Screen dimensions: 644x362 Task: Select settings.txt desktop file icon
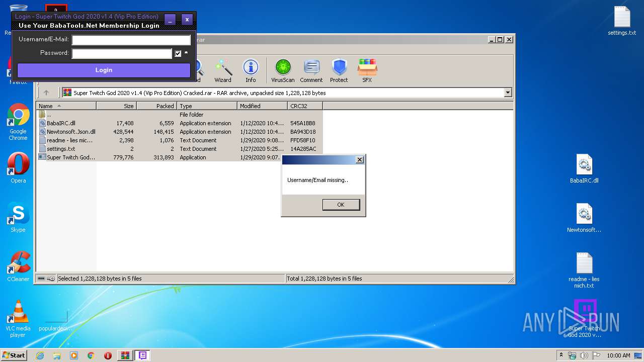tap(622, 21)
